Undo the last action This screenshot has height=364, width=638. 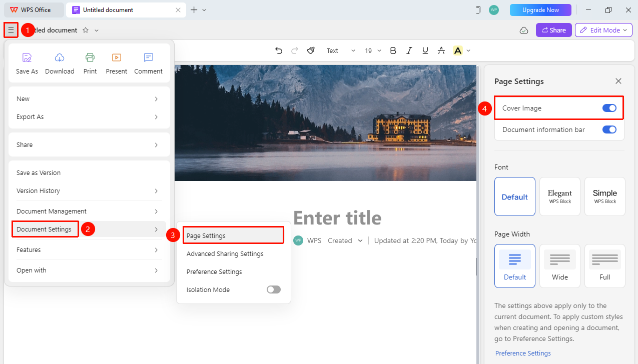click(279, 50)
